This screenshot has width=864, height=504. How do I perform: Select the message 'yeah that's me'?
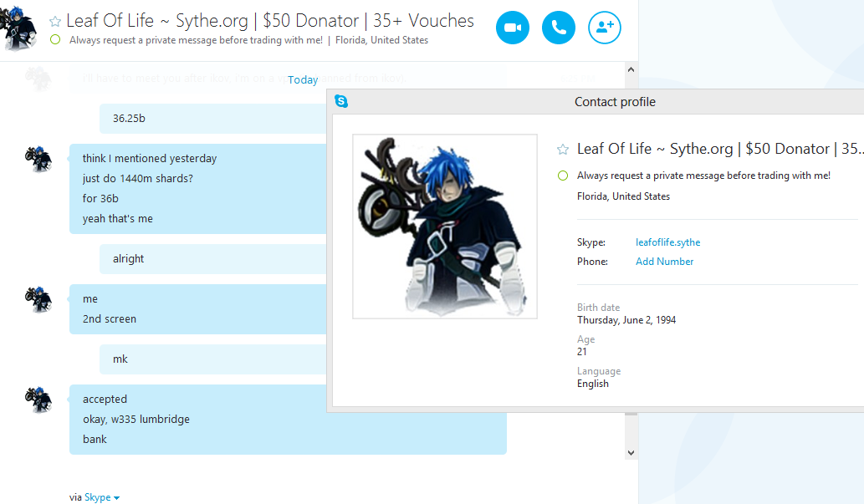click(117, 219)
